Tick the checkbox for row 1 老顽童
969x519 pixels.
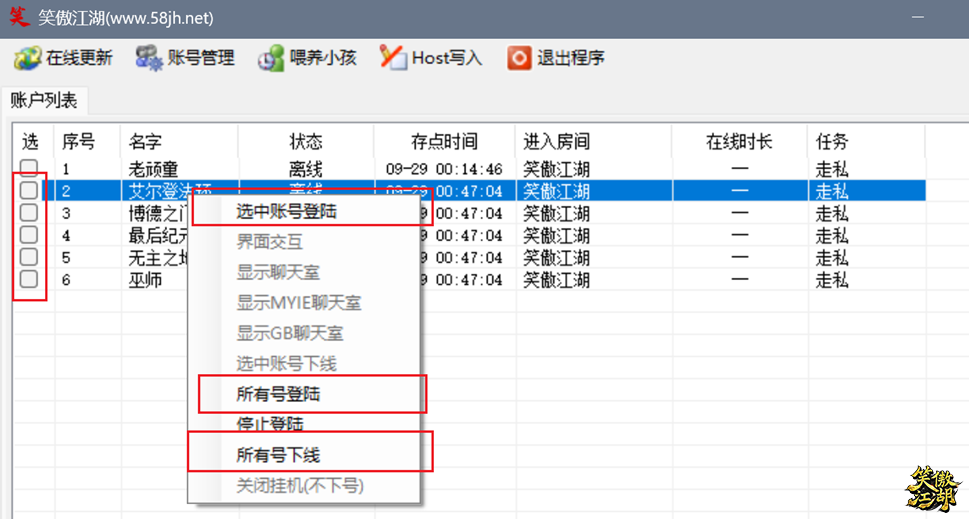tap(29, 168)
